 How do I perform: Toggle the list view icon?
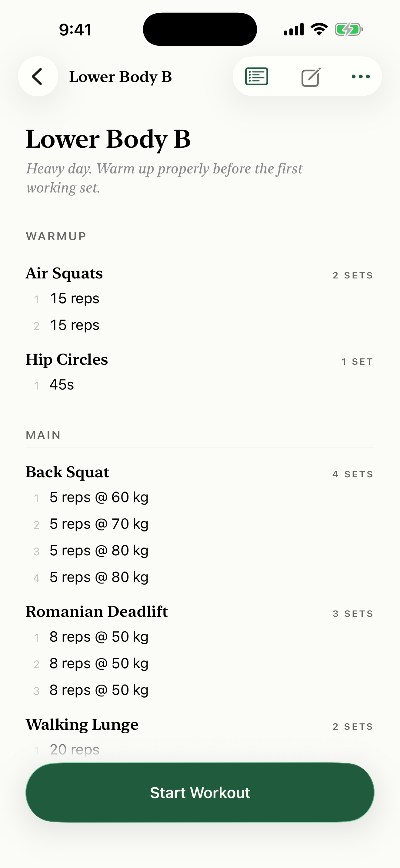point(256,77)
